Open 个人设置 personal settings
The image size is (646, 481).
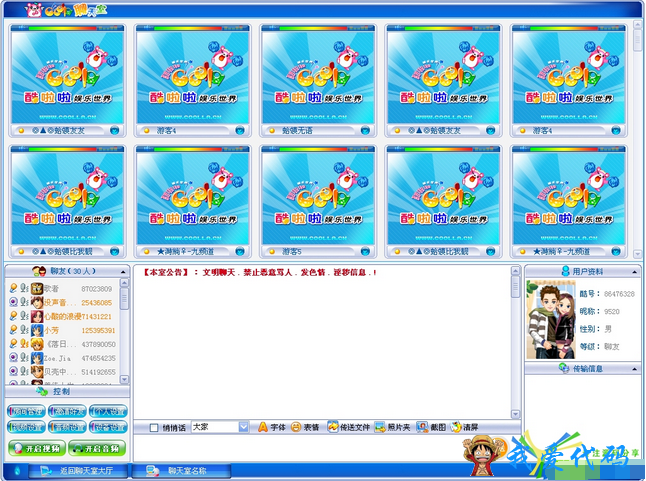(x=108, y=411)
